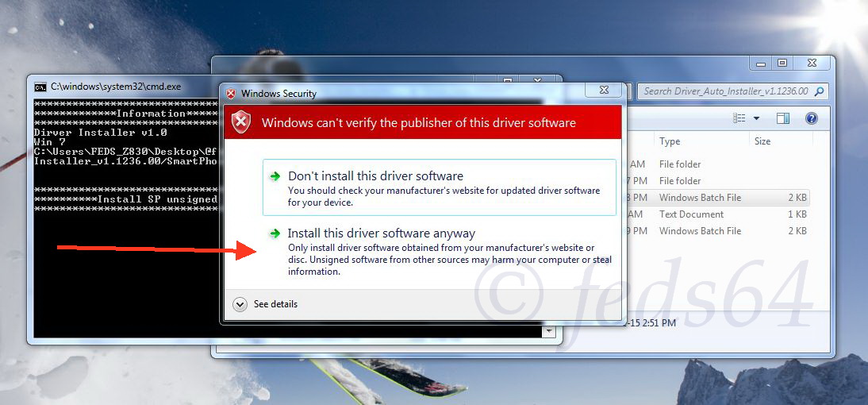The image size is (868, 405).
Task: Click the Windows Security title bar shield icon
Action: [x=232, y=94]
